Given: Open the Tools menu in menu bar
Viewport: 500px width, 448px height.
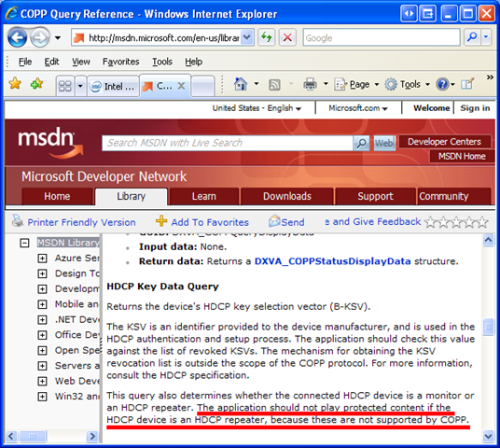Looking at the screenshot, I should (162, 62).
